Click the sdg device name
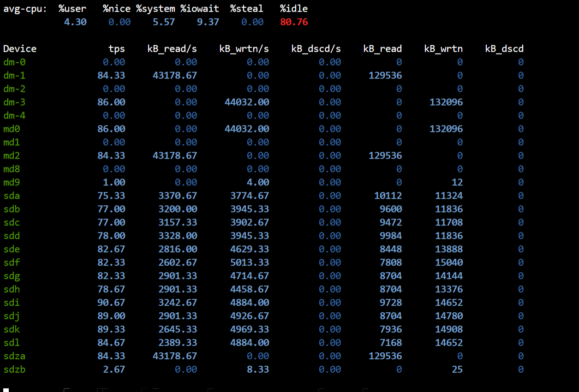 (x=12, y=276)
